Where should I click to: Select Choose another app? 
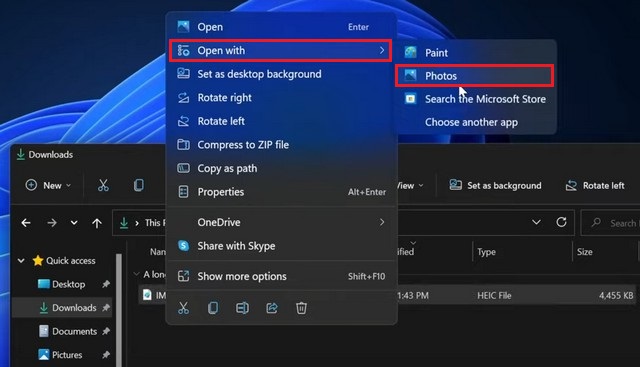coord(475,122)
